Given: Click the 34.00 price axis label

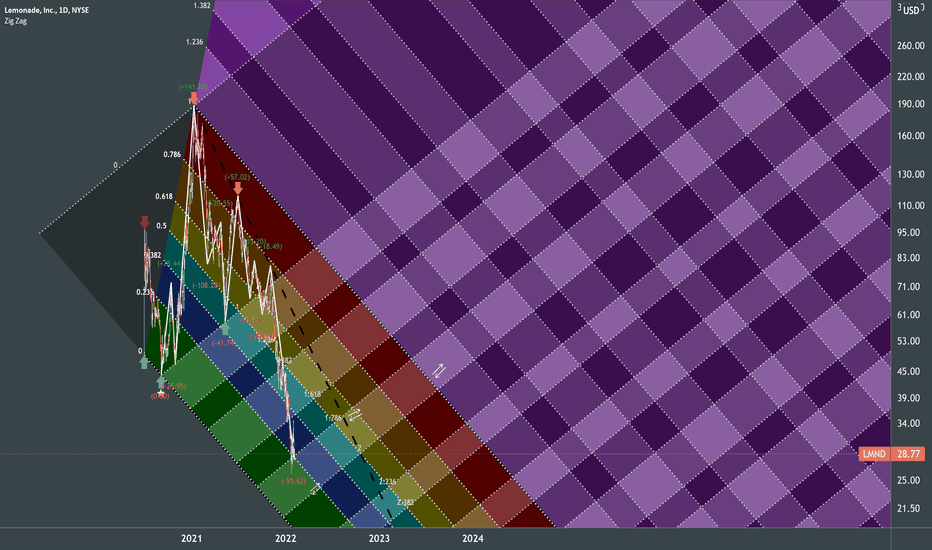Looking at the screenshot, I should pos(908,423).
